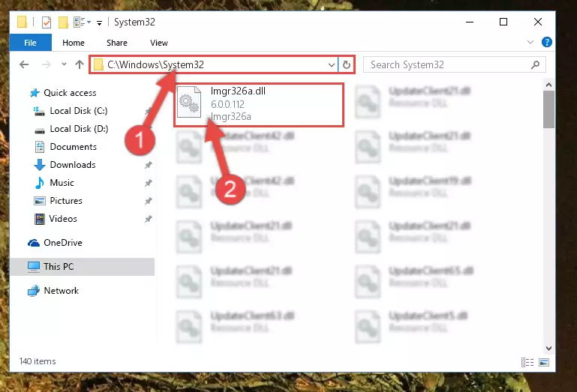The height and width of the screenshot is (392, 577).
Task: Open the View ribbon tab
Action: (158, 43)
